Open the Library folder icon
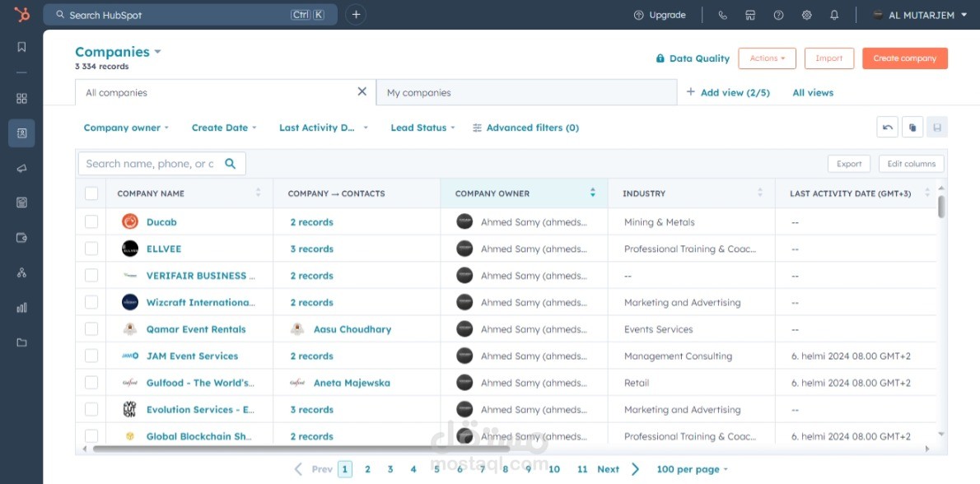The image size is (980, 484). coord(22,342)
